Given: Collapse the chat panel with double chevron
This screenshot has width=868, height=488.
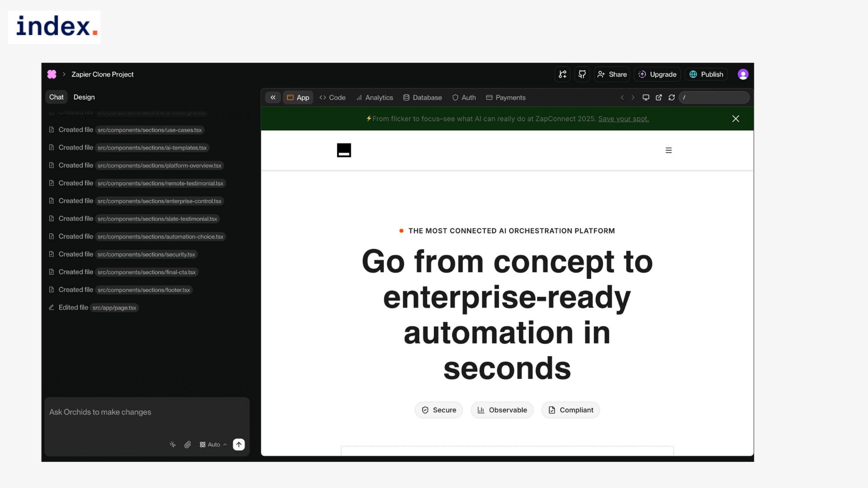Looking at the screenshot, I should pyautogui.click(x=273, y=98).
